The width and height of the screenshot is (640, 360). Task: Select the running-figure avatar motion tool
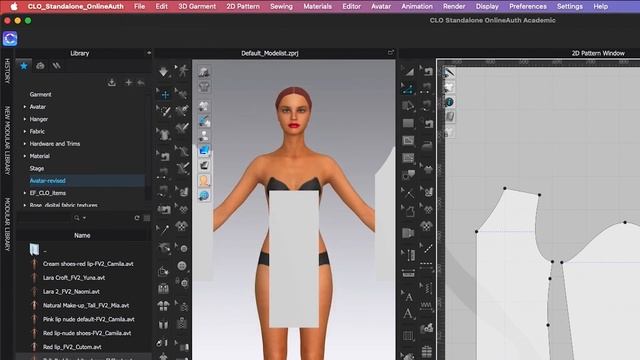[183, 71]
